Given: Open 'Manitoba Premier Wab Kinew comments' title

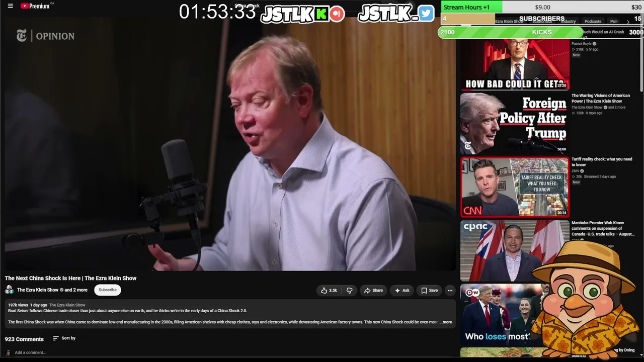Looking at the screenshot, I should pyautogui.click(x=603, y=228).
